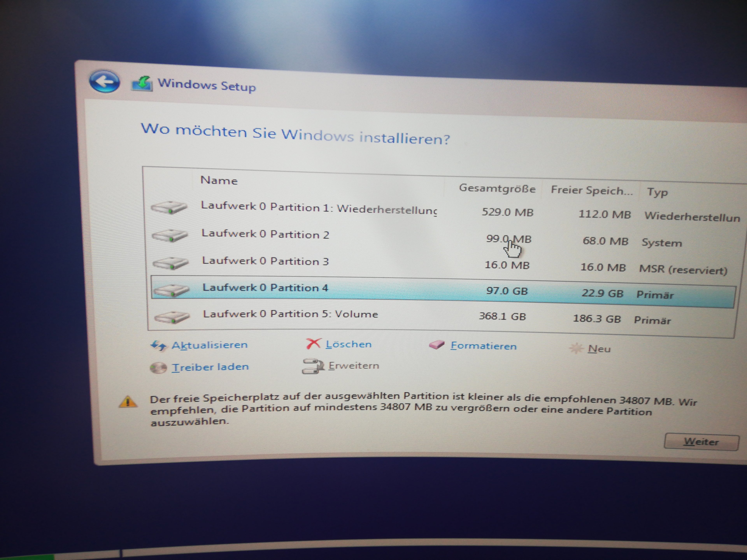Click the yellow warning triangle icon
747x560 pixels.
pyautogui.click(x=128, y=402)
